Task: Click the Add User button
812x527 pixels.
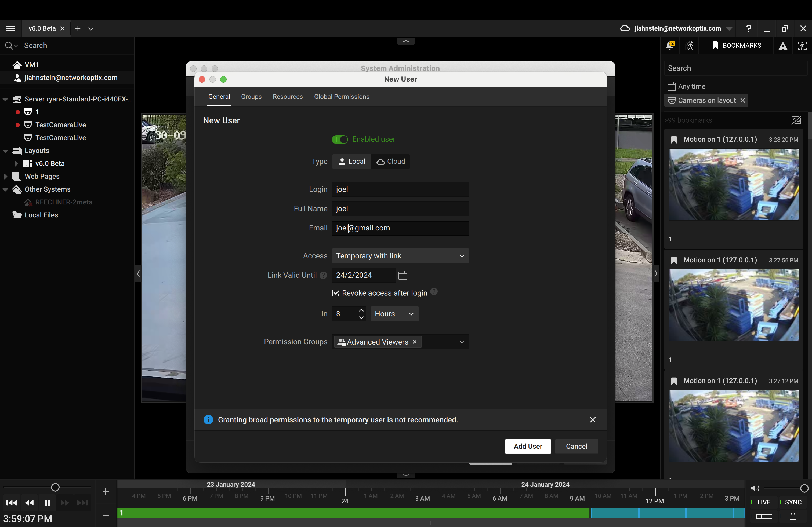Action: pyautogui.click(x=527, y=446)
